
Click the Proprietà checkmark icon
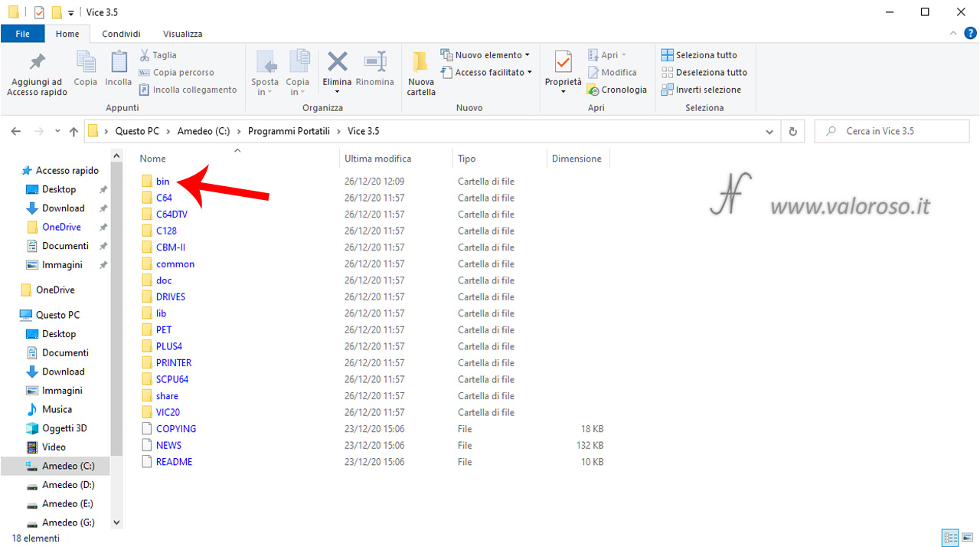pyautogui.click(x=563, y=62)
